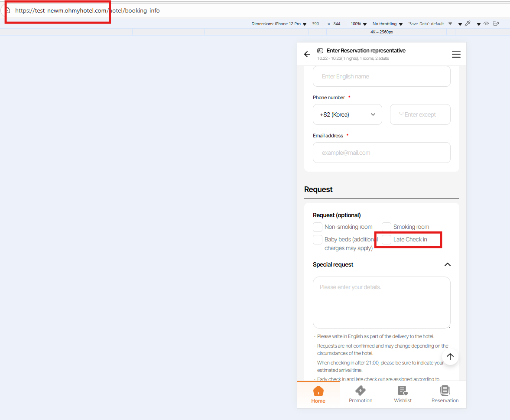This screenshot has width=510, height=420.
Task: Open the +82 (Korea) country code dropdown
Action: tap(348, 114)
